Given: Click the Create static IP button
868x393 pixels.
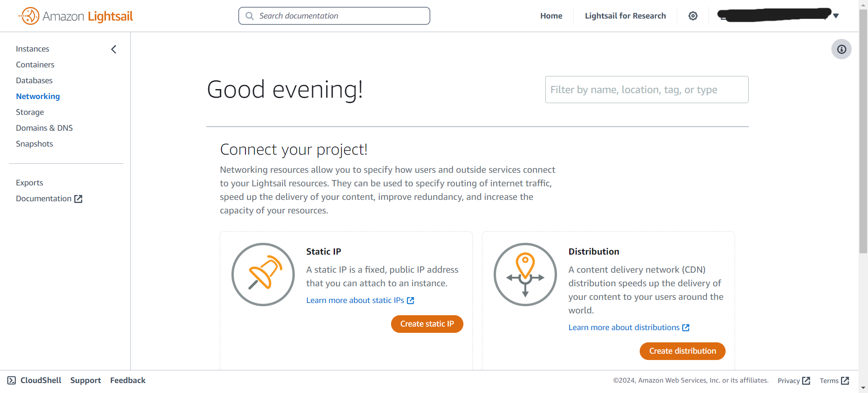Looking at the screenshot, I should (427, 324).
